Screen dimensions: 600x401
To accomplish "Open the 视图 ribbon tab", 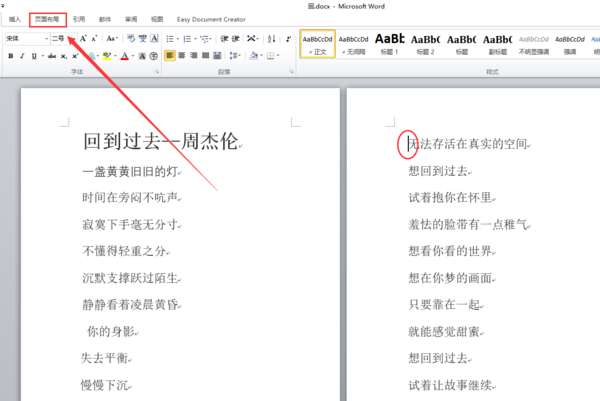I will click(157, 19).
